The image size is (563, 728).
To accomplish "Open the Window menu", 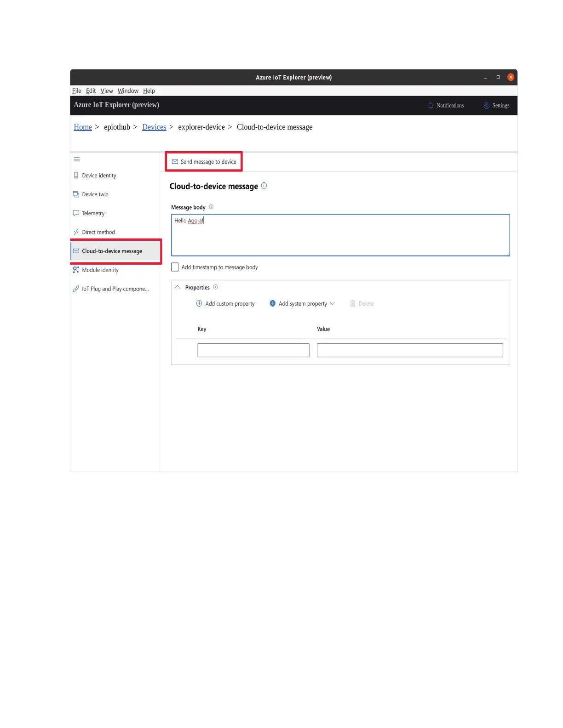I will tap(128, 91).
